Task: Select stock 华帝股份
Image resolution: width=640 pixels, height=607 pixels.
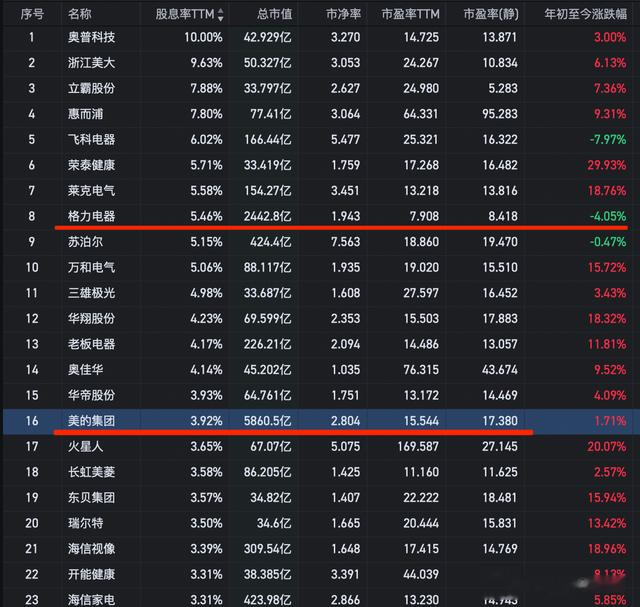Action: click(x=91, y=396)
